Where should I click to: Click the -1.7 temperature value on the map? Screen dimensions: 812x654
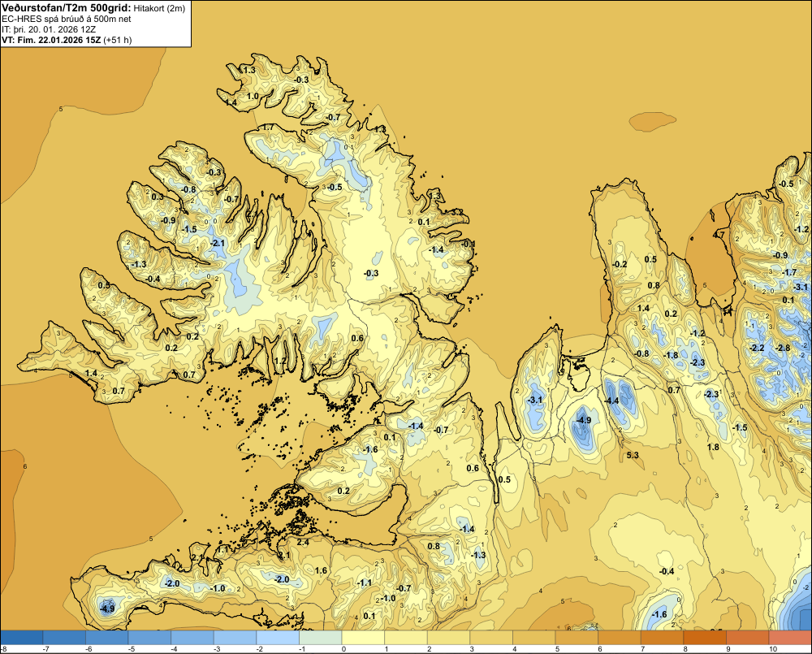pyautogui.click(x=790, y=273)
